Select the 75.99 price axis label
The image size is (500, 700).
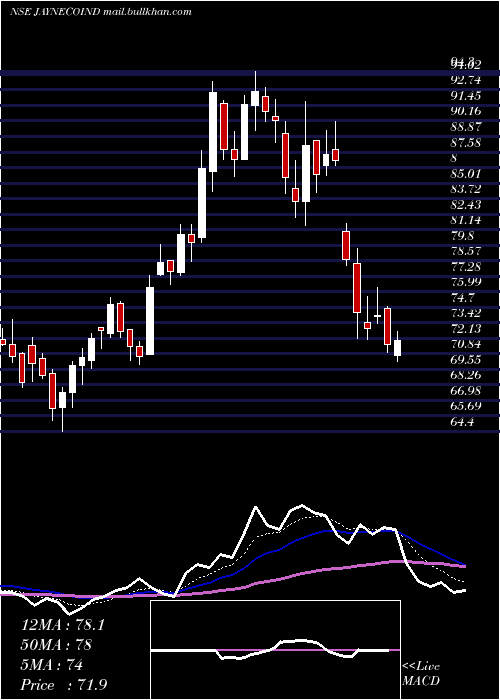pyautogui.click(x=465, y=282)
